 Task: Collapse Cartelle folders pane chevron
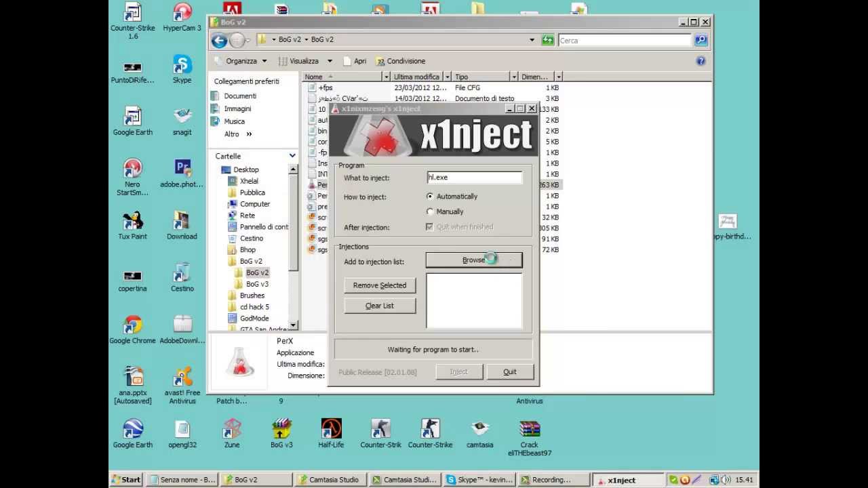coord(292,156)
